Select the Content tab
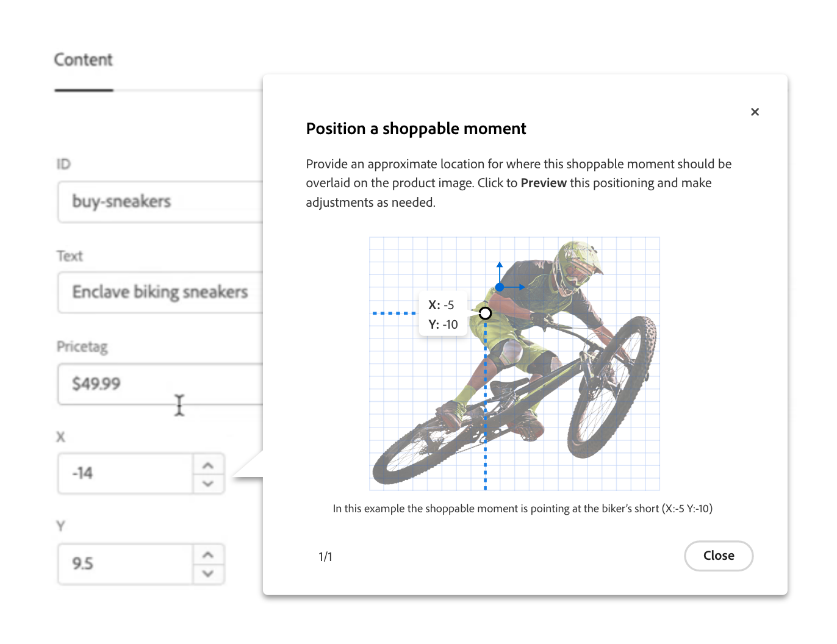This screenshot has width=837, height=644. point(84,60)
